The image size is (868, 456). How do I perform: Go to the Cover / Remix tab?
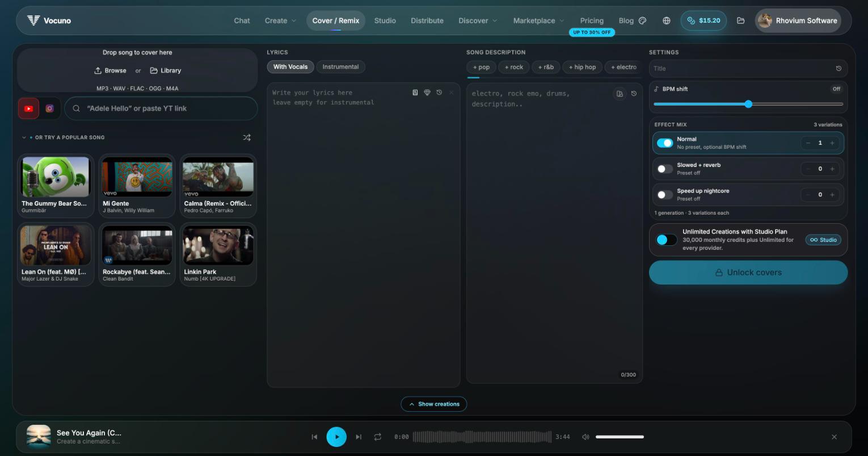click(x=336, y=20)
